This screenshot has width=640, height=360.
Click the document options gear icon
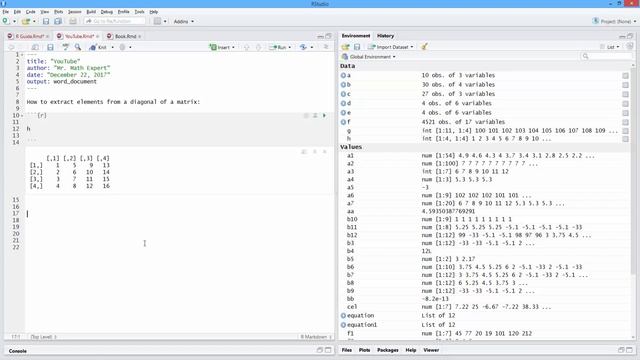122,47
